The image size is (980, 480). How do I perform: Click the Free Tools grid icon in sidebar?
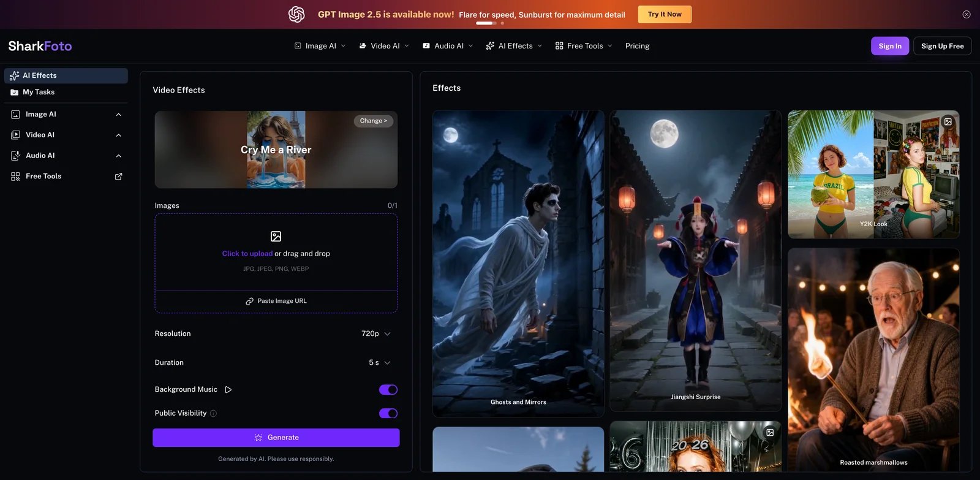tap(15, 177)
